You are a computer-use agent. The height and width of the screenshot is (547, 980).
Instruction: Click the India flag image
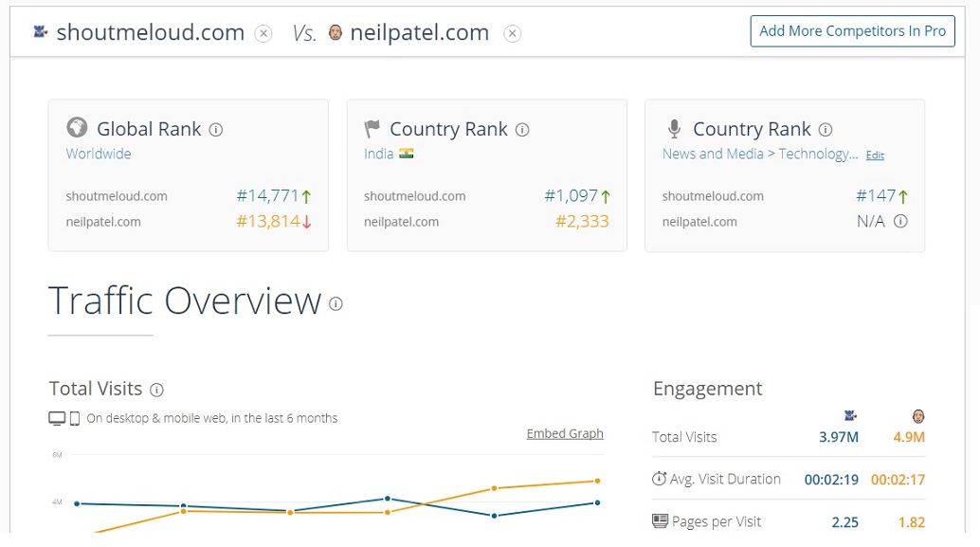tap(407, 154)
